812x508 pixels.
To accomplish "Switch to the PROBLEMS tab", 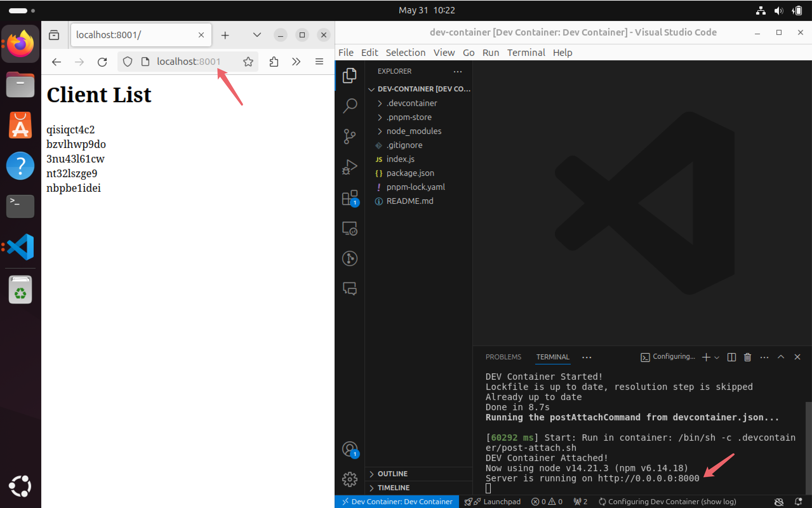I will coord(503,357).
